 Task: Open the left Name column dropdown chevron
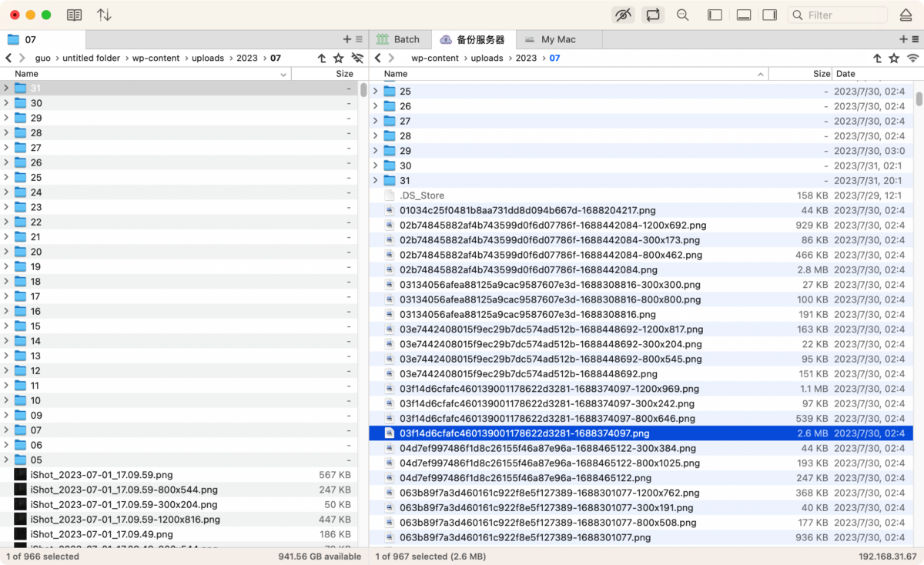[x=283, y=75]
